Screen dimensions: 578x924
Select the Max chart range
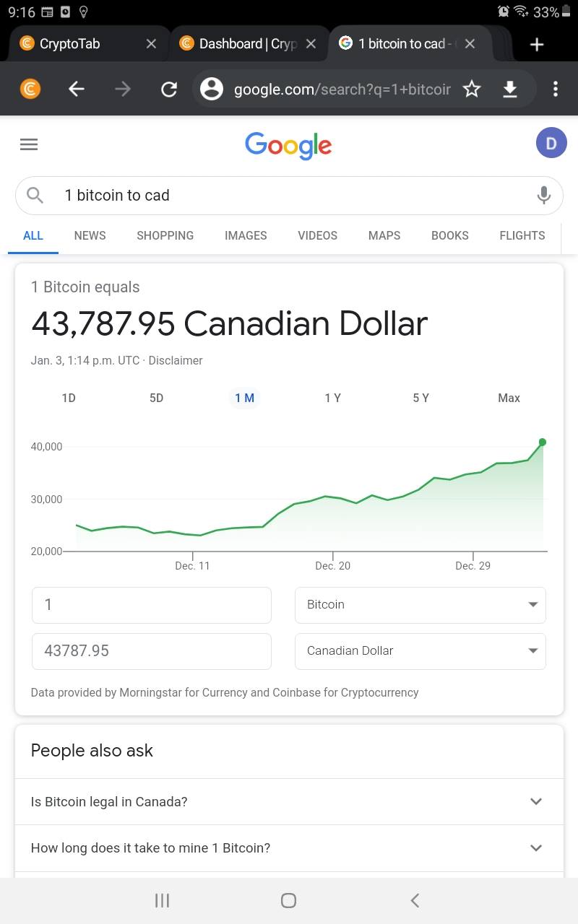(509, 398)
